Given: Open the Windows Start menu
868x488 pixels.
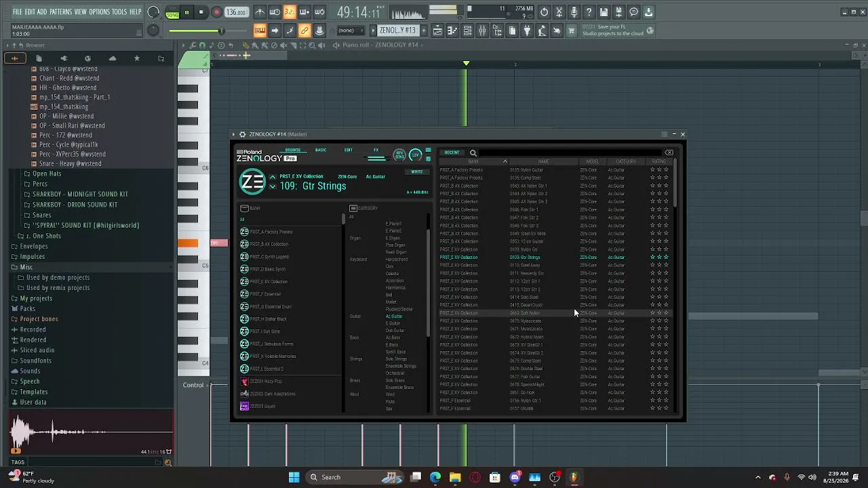Looking at the screenshot, I should coord(294,477).
